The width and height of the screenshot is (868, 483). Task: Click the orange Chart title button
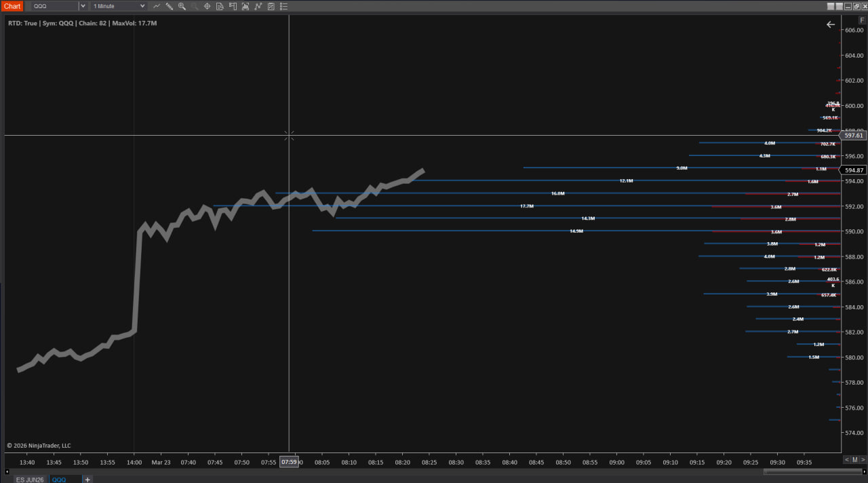point(12,6)
